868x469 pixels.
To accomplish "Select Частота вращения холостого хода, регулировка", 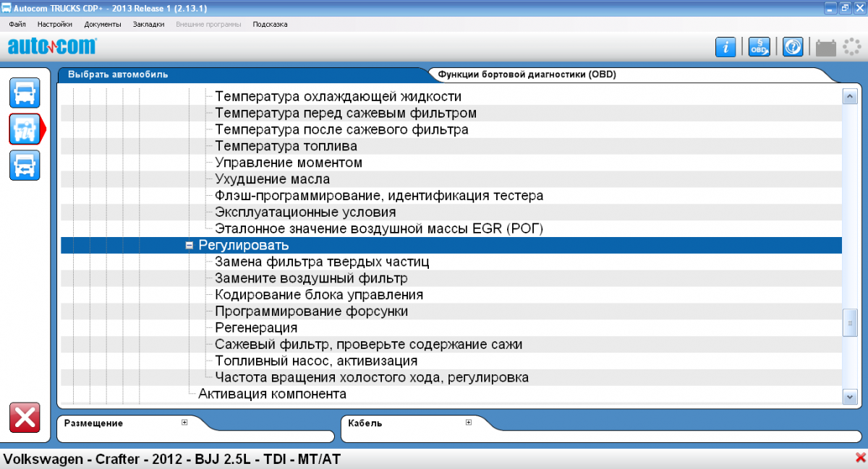I will coord(372,377).
